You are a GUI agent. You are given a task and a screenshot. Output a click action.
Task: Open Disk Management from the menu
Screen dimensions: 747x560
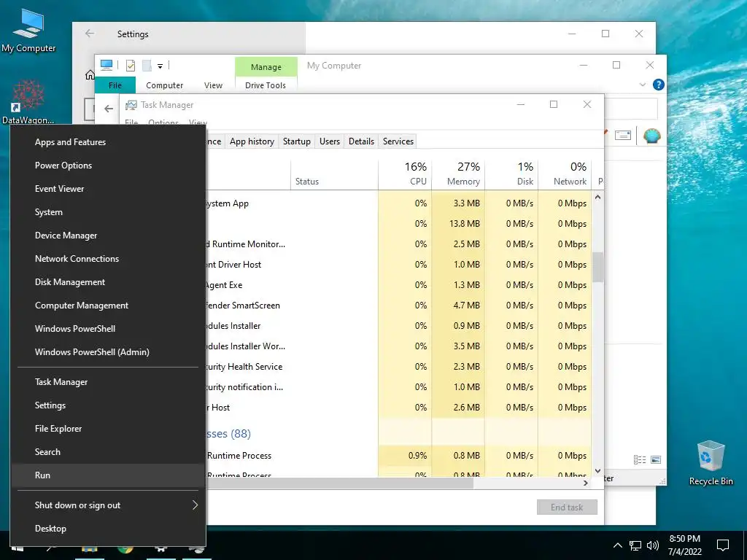click(x=108, y=282)
